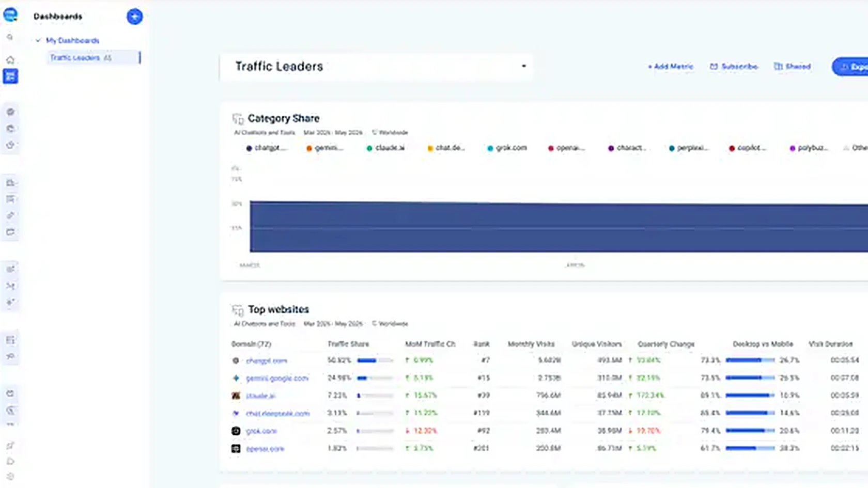Collapse the My Dashboards tree section
The width and height of the screenshot is (868, 488).
[38, 40]
